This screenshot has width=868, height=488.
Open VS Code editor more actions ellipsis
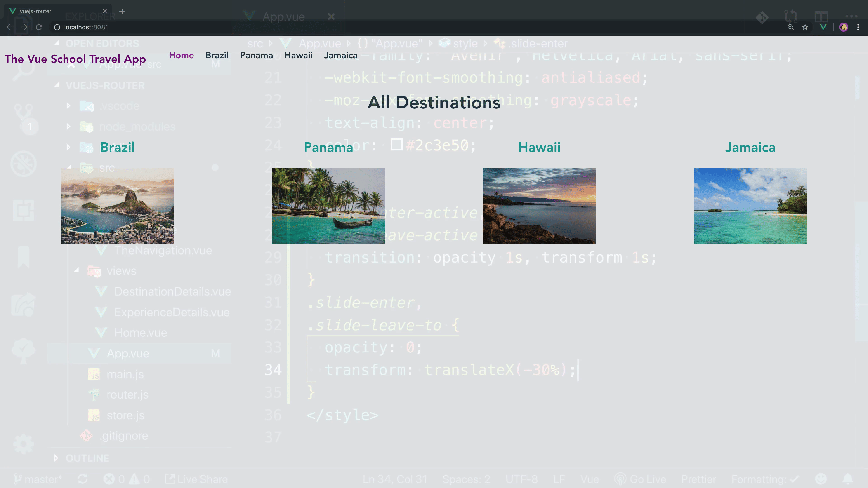(x=851, y=16)
